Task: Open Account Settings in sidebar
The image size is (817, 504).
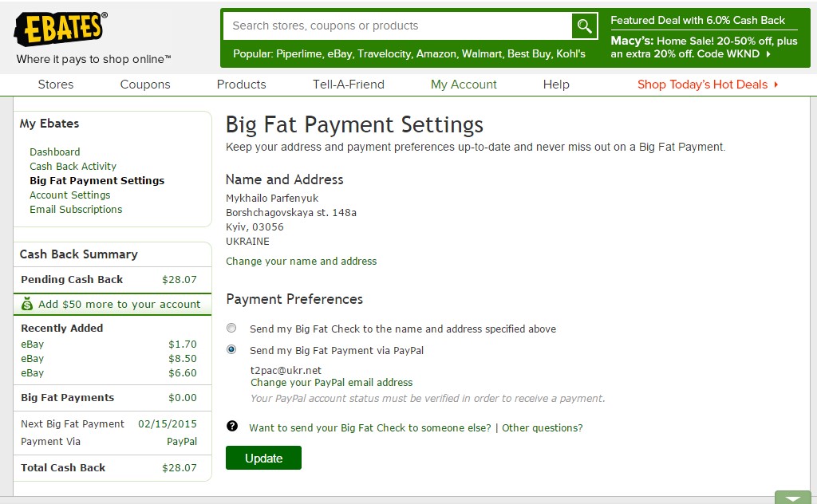Action: click(70, 195)
